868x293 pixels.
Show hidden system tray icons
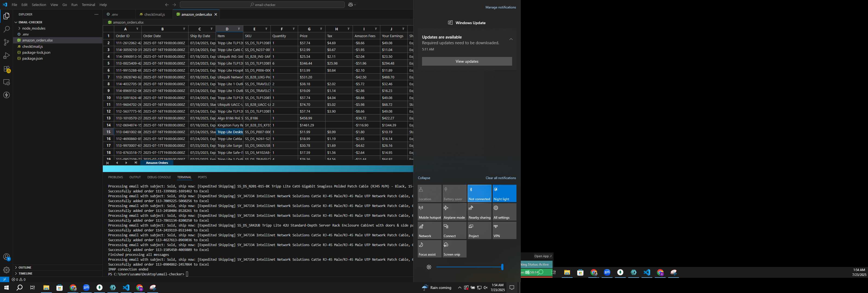pyautogui.click(x=459, y=288)
